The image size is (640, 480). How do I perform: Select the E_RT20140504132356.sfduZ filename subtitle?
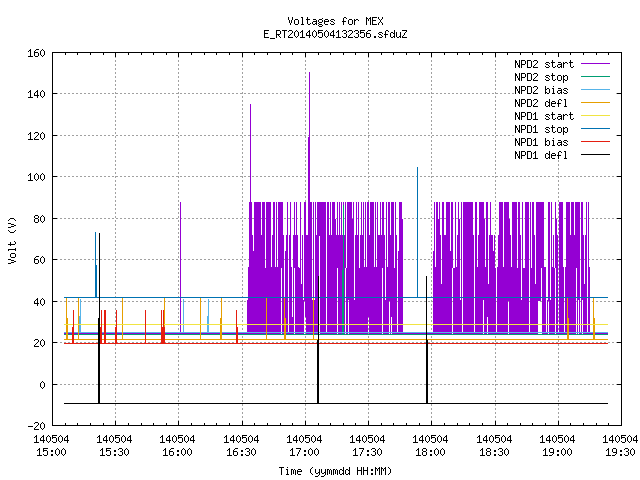click(x=335, y=34)
